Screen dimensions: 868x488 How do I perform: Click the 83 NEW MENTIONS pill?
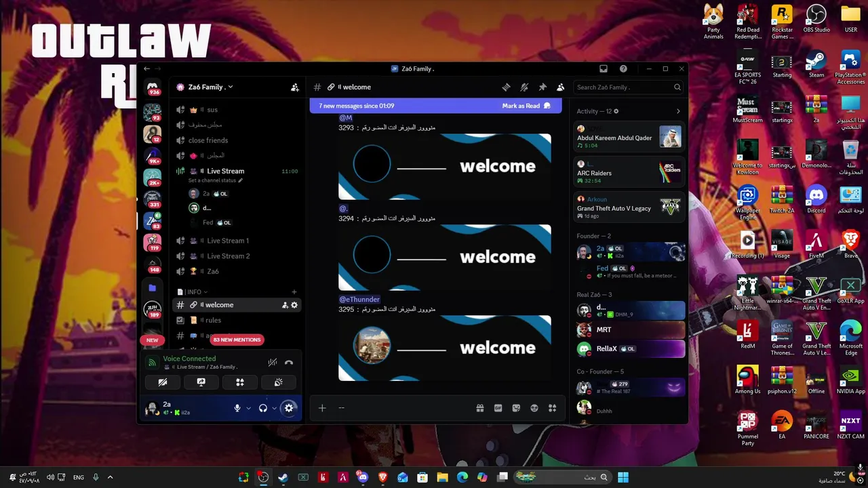click(237, 340)
